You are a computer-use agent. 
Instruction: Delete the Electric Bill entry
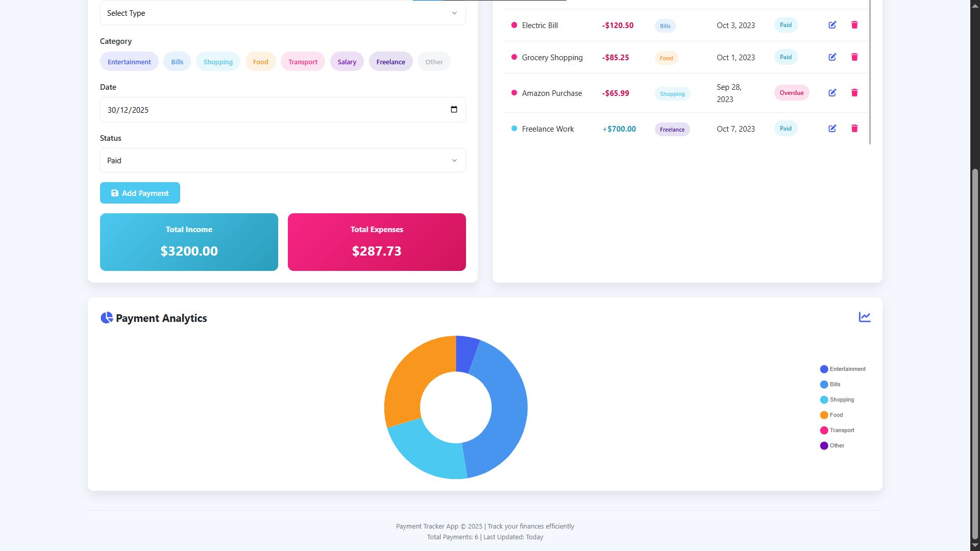[x=854, y=25]
